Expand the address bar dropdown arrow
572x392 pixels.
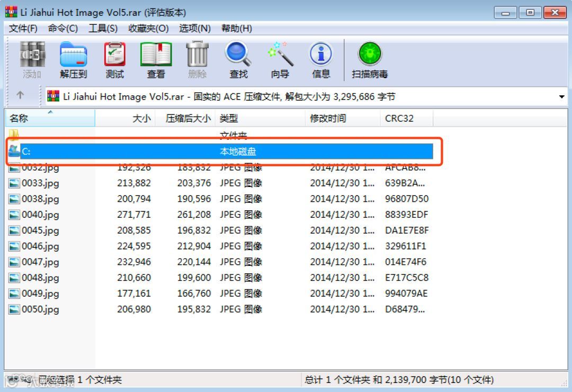561,96
